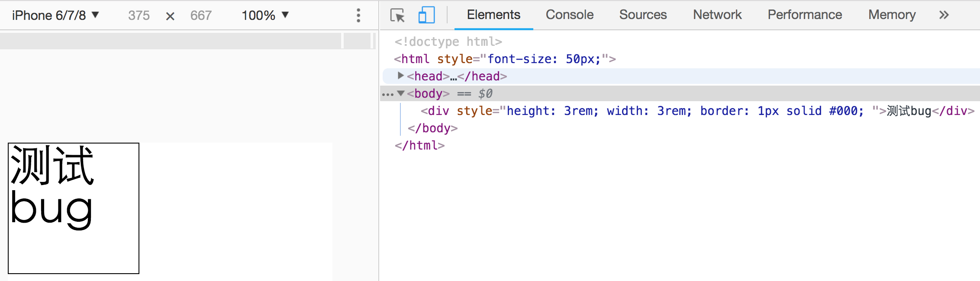This screenshot has height=281, width=980.
Task: Click the rotate dimensions cross icon
Action: click(x=170, y=16)
